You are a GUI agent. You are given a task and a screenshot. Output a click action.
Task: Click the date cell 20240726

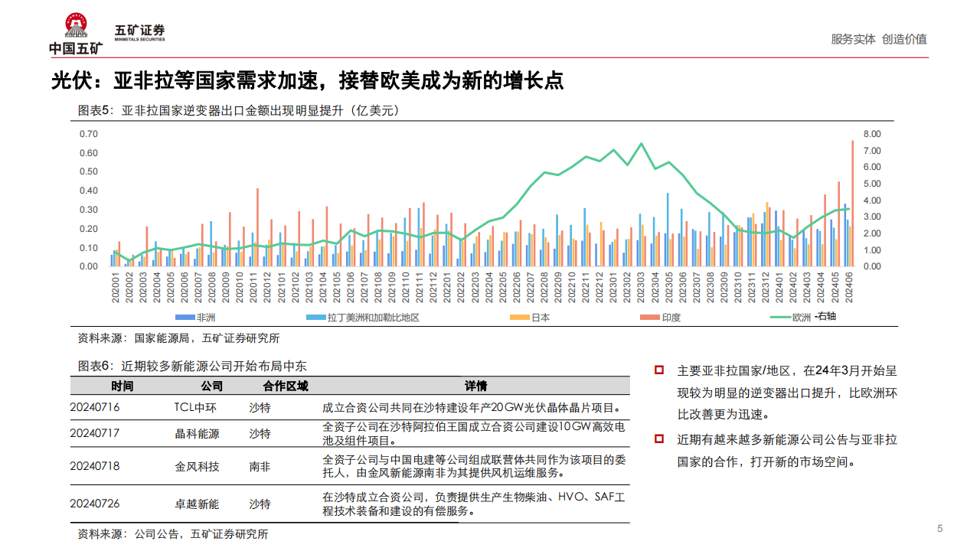tap(95, 504)
